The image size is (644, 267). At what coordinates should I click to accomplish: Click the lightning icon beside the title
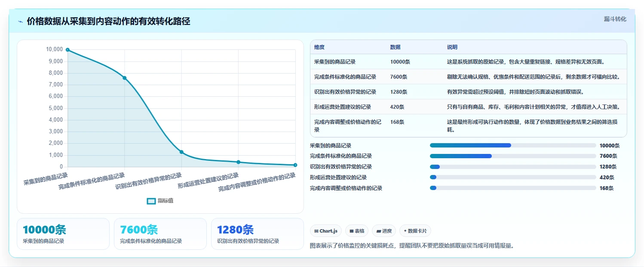pyautogui.click(x=20, y=21)
